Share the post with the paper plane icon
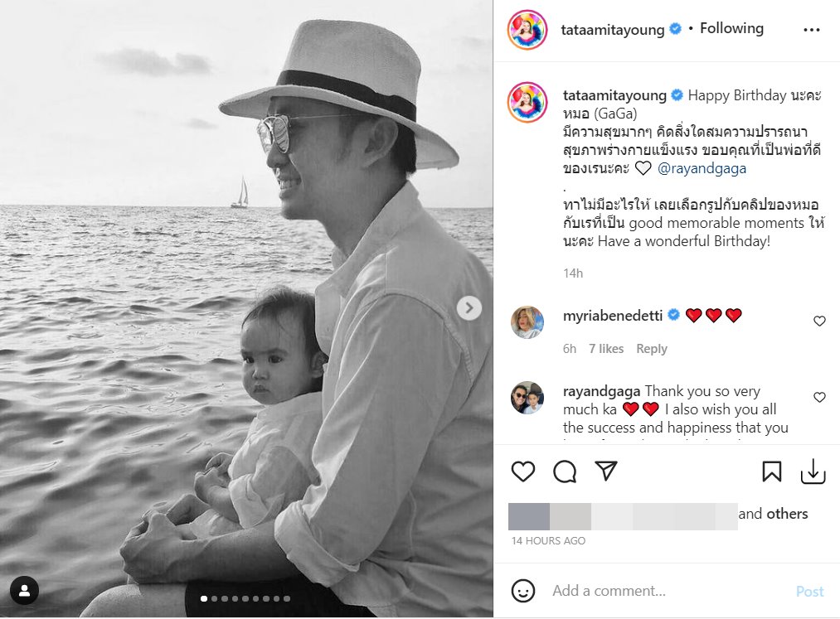 coord(607,472)
